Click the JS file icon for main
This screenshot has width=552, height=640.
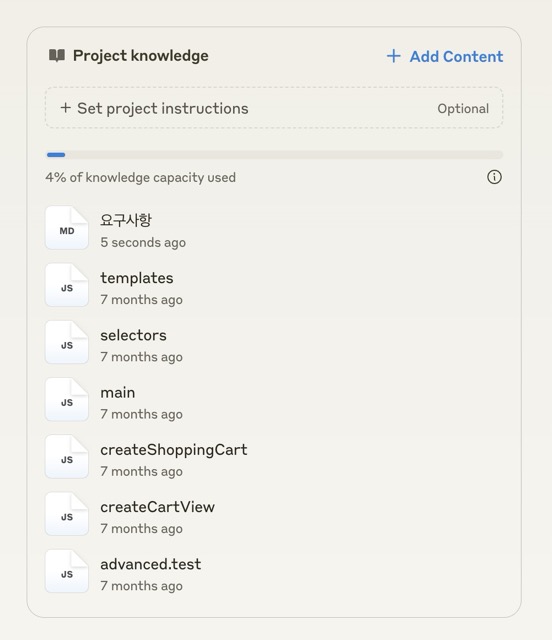click(x=67, y=399)
